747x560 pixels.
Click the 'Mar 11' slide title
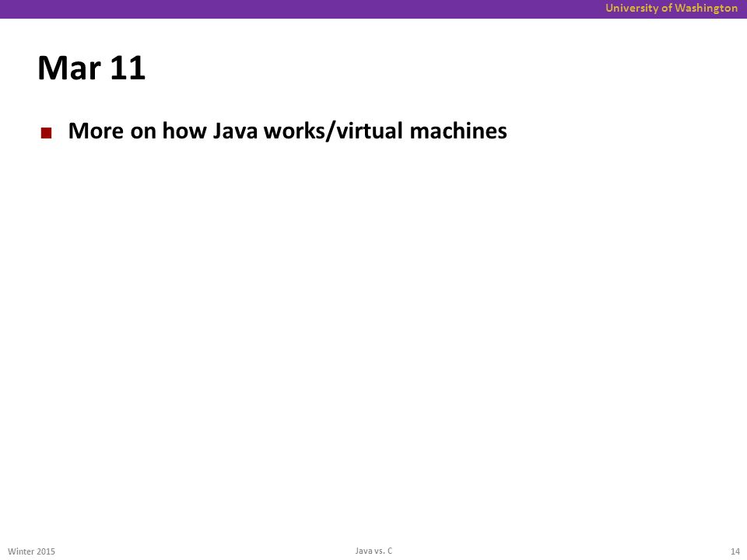[91, 68]
